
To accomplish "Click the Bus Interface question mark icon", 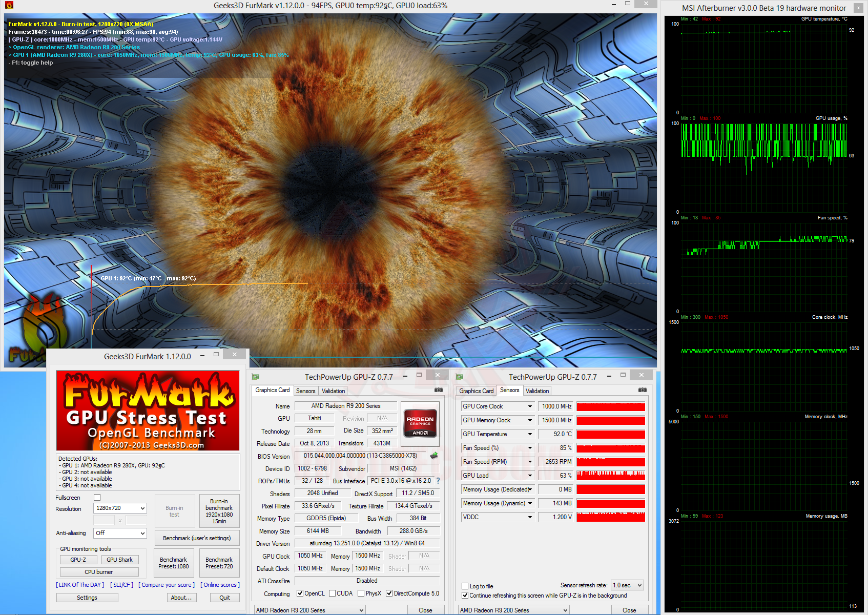I will coord(438,481).
